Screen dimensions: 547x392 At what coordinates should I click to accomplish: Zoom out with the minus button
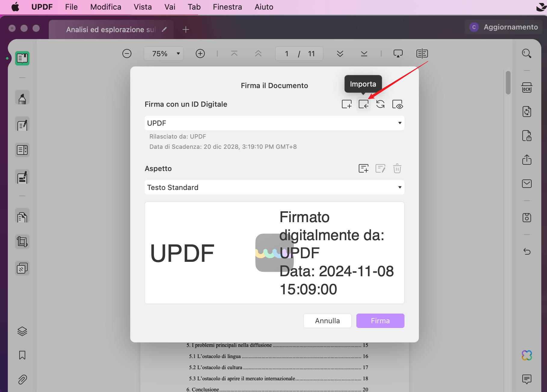coord(127,54)
